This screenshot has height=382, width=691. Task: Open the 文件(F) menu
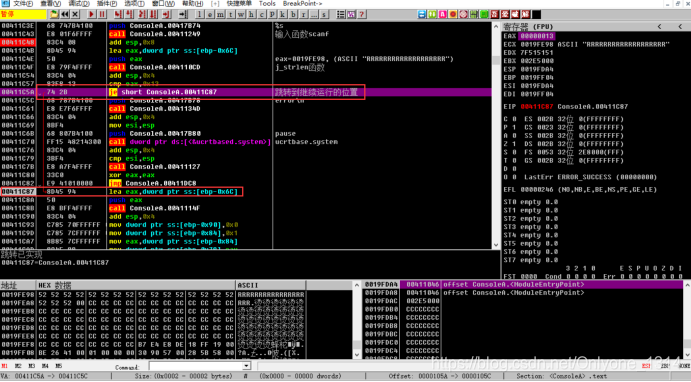click(23, 4)
